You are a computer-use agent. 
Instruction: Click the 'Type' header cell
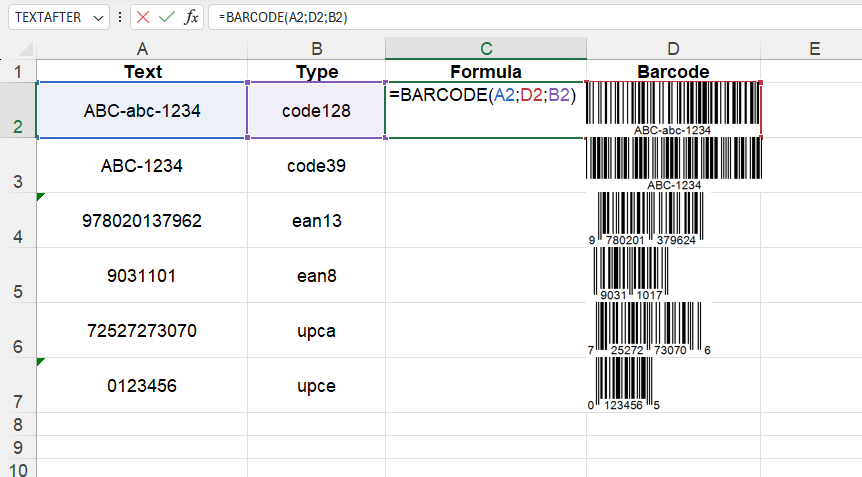(317, 71)
